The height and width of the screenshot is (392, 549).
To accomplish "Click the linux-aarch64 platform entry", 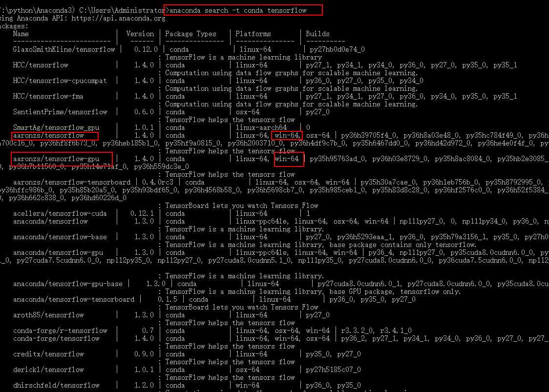I will coord(261,128).
